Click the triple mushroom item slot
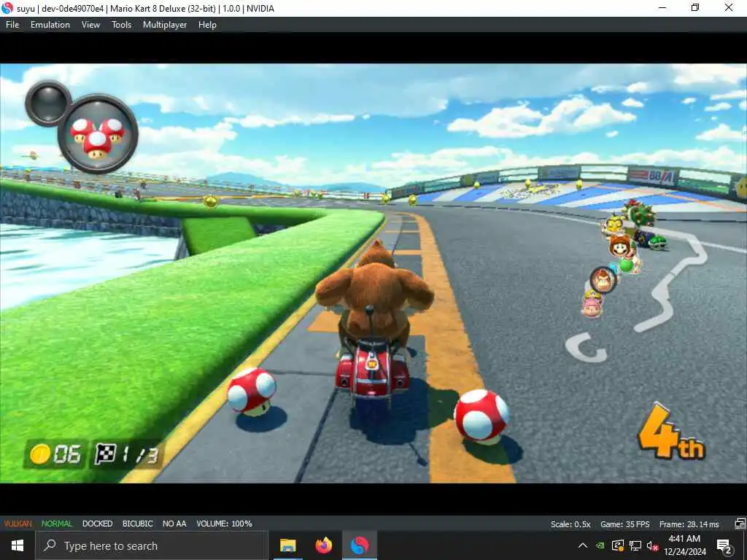Viewport: 747px width, 560px height. coord(98,134)
